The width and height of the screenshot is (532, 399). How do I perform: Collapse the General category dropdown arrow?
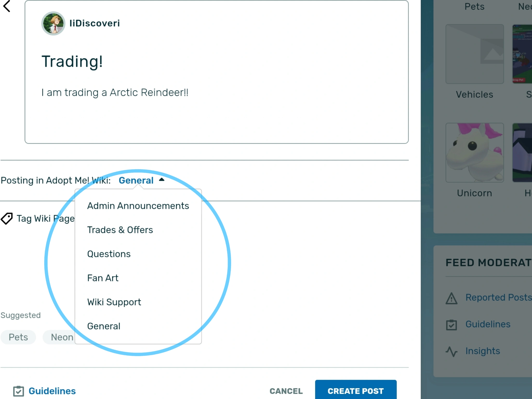[x=162, y=179]
